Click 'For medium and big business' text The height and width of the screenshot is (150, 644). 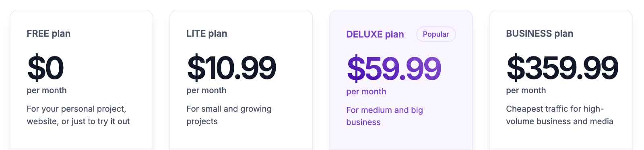click(384, 116)
